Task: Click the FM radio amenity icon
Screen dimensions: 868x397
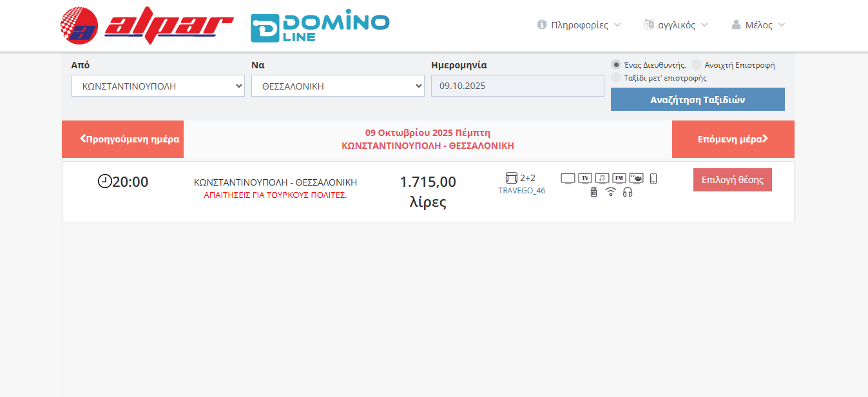Action: tap(619, 179)
